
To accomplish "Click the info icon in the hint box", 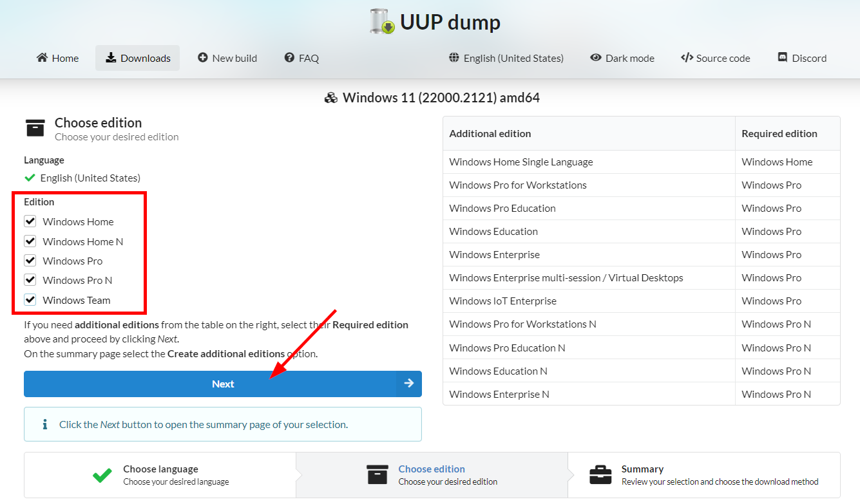I will click(45, 425).
